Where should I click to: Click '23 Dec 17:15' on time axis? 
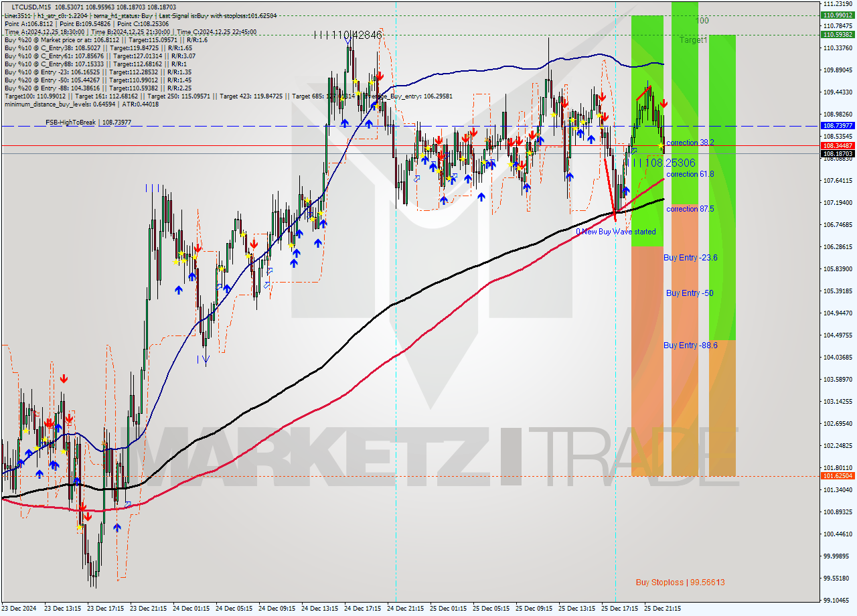tap(106, 609)
